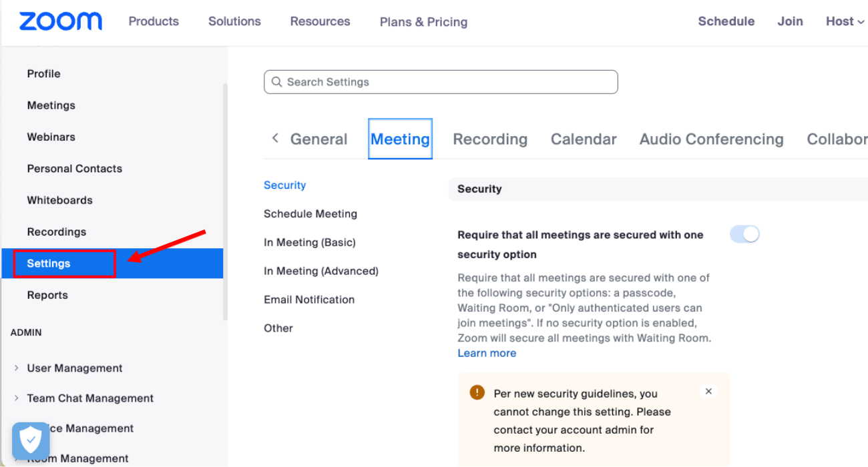Go to previous settings tabs arrow

tap(274, 138)
